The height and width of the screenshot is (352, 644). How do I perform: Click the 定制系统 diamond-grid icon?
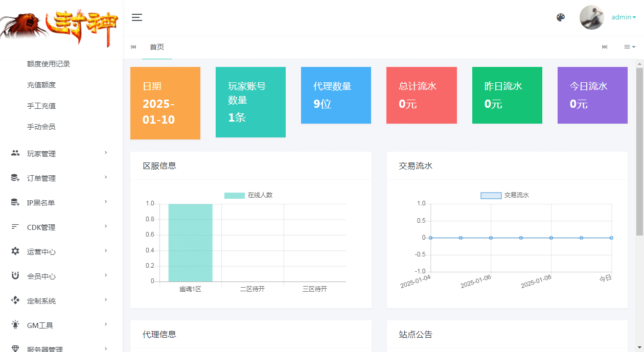(15, 300)
